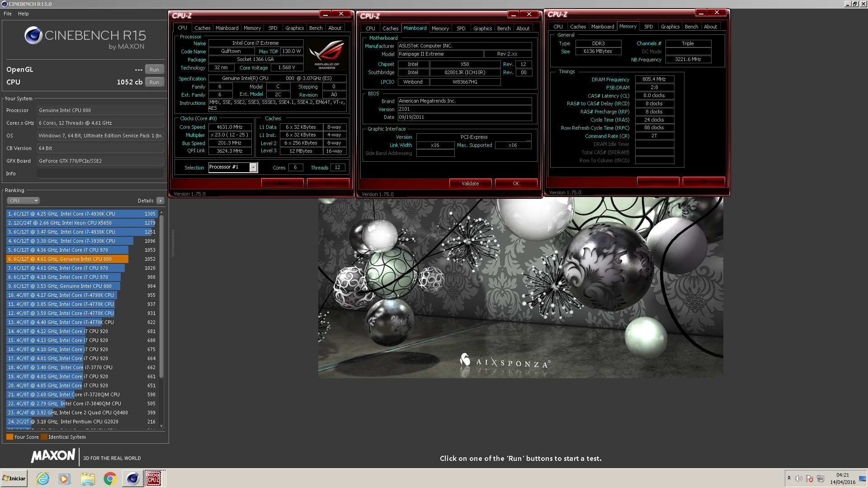Select the Xeon CPU X5650 ranking row
This screenshot has height=488, width=868.
click(x=81, y=223)
